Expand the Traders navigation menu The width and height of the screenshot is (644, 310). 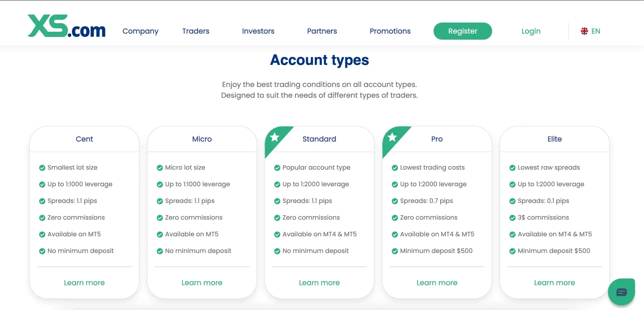(195, 31)
